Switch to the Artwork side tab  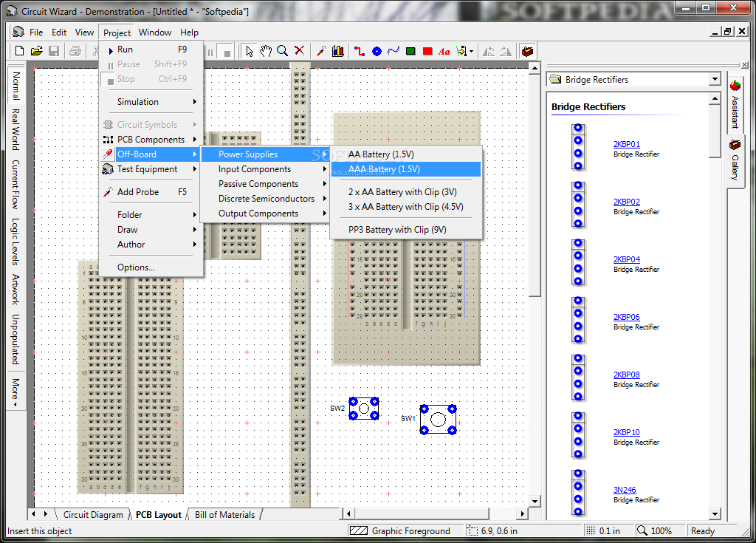16,289
